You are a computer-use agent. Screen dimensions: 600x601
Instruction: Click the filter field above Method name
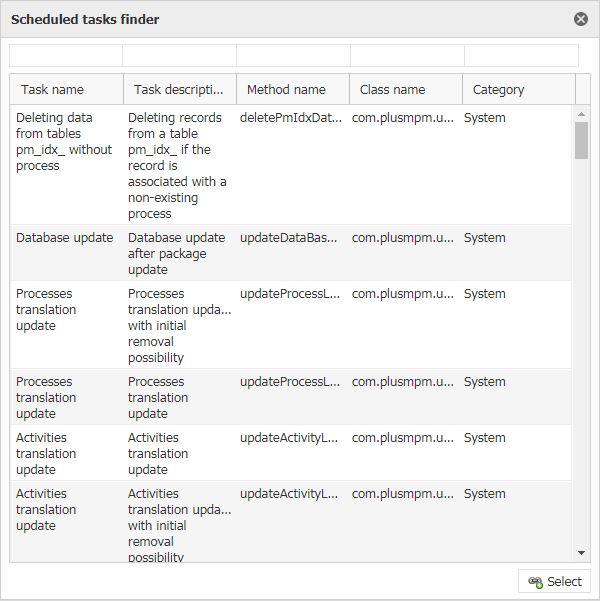tap(293, 56)
